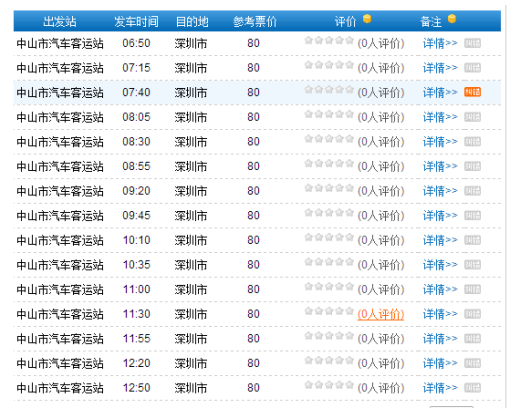Click the gray 纠错 badge in 08:30 row

click(472, 142)
